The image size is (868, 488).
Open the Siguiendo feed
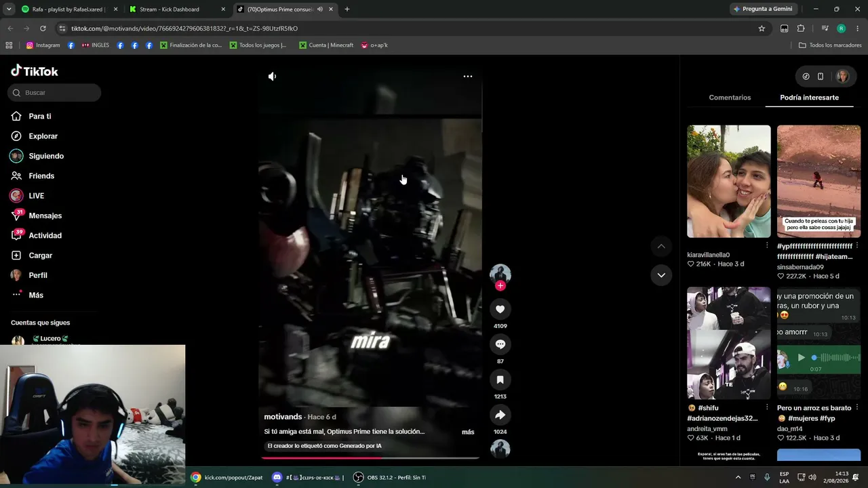45,156
